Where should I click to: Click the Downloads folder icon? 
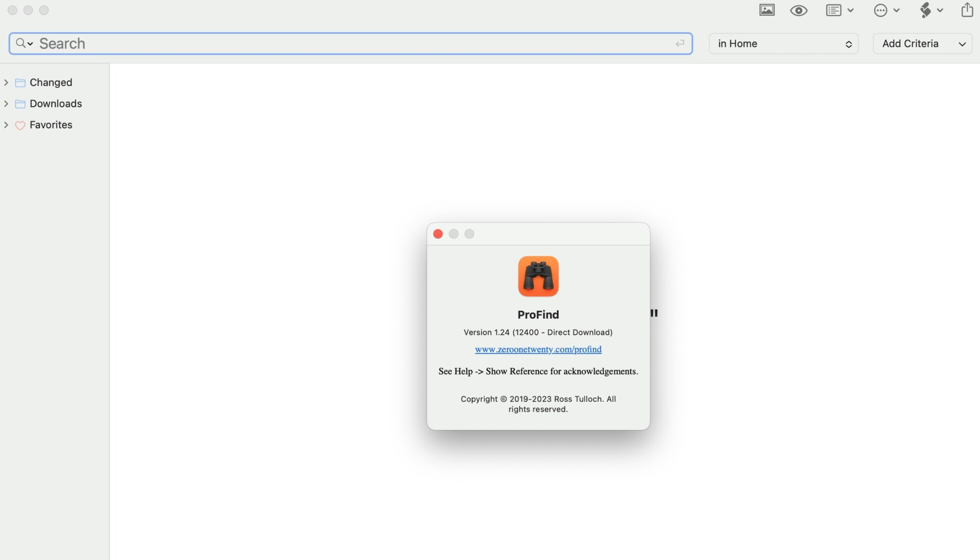click(20, 104)
